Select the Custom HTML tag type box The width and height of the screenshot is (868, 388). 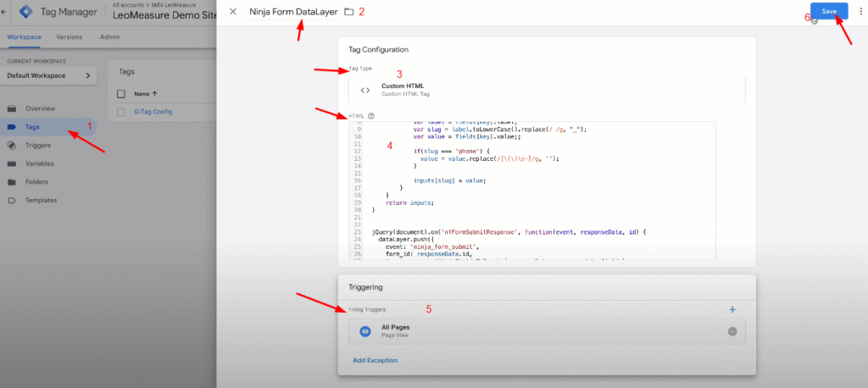(547, 90)
